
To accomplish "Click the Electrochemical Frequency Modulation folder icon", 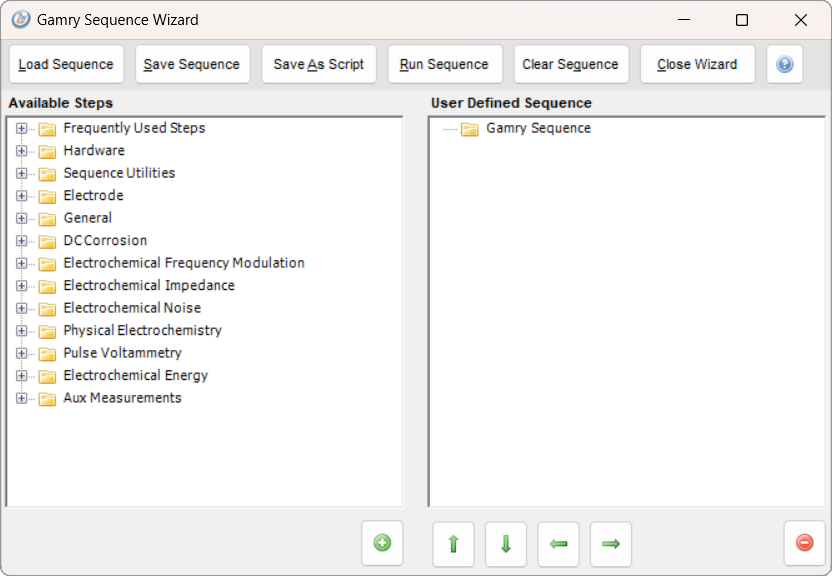I will (x=47, y=264).
